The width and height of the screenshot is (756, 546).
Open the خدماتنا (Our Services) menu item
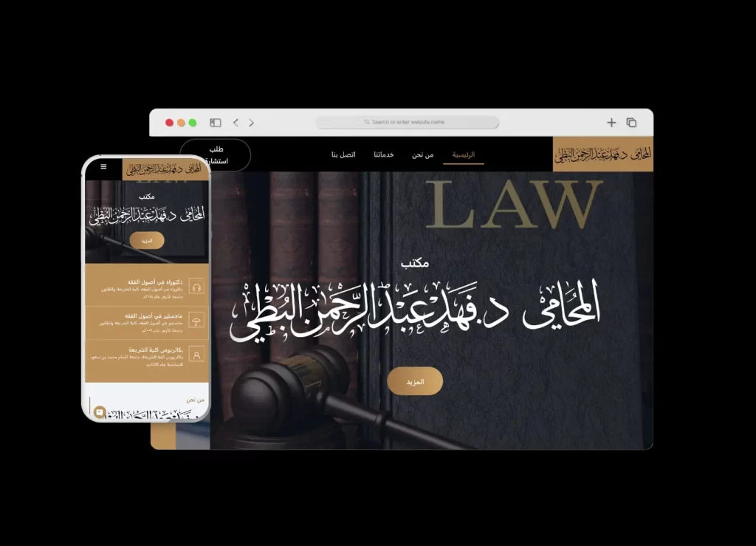384,155
